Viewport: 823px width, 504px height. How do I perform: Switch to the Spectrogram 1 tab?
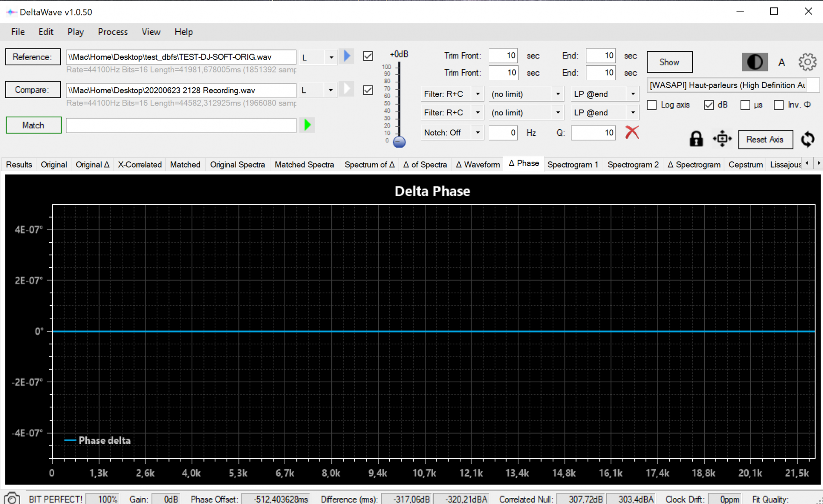coord(572,165)
